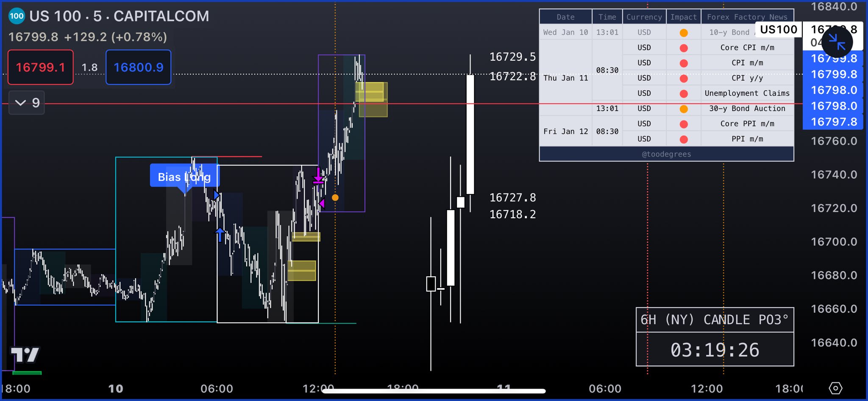
Task: Exit fullscreen with the collapse arrows icon
Action: [837, 42]
